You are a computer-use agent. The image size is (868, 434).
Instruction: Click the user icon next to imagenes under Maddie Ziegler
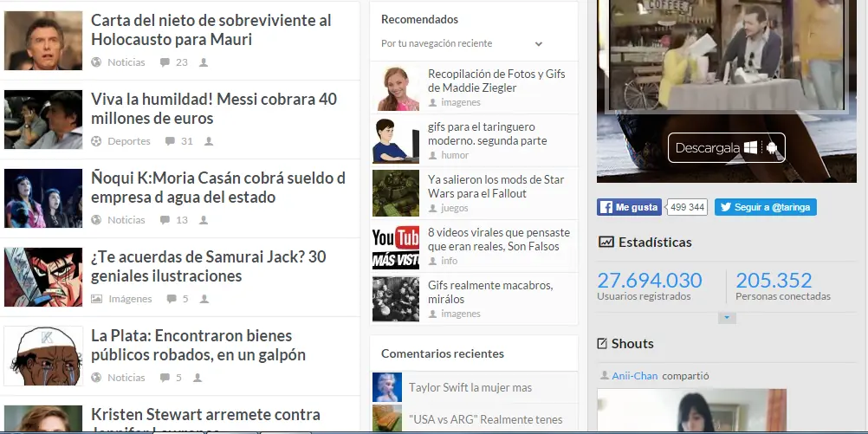(432, 103)
